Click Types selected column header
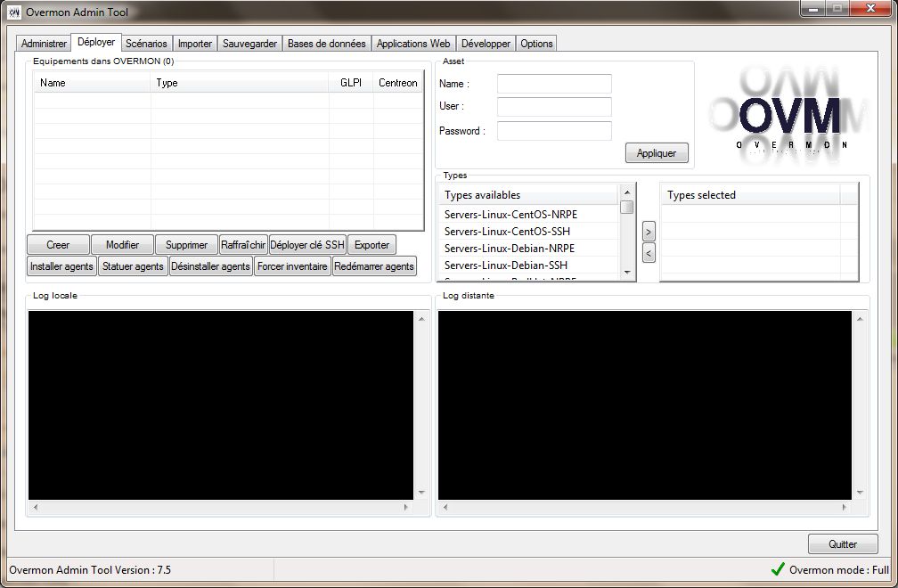898x588 pixels. pyautogui.click(x=751, y=195)
